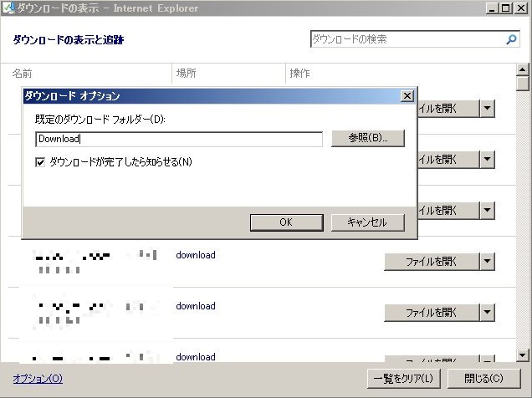Toggle notify when download completes checkbox
532x398 pixels.
tap(40, 162)
